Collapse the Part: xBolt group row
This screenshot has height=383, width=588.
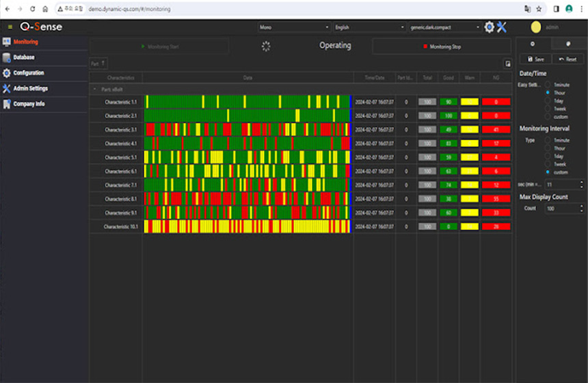point(94,90)
